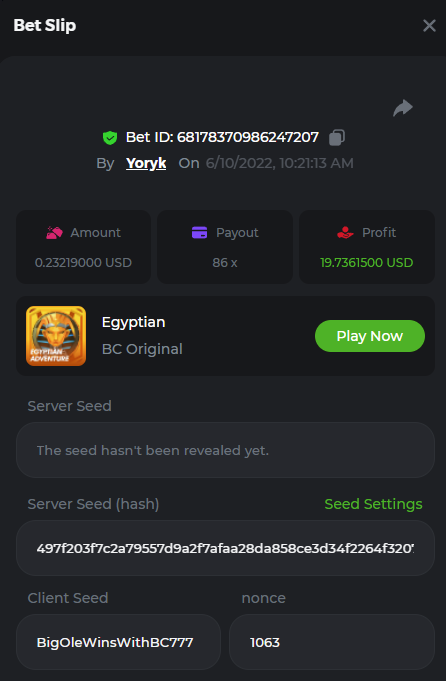446x681 pixels.
Task: Click the unrevealed Server Seed box
Action: point(225,450)
